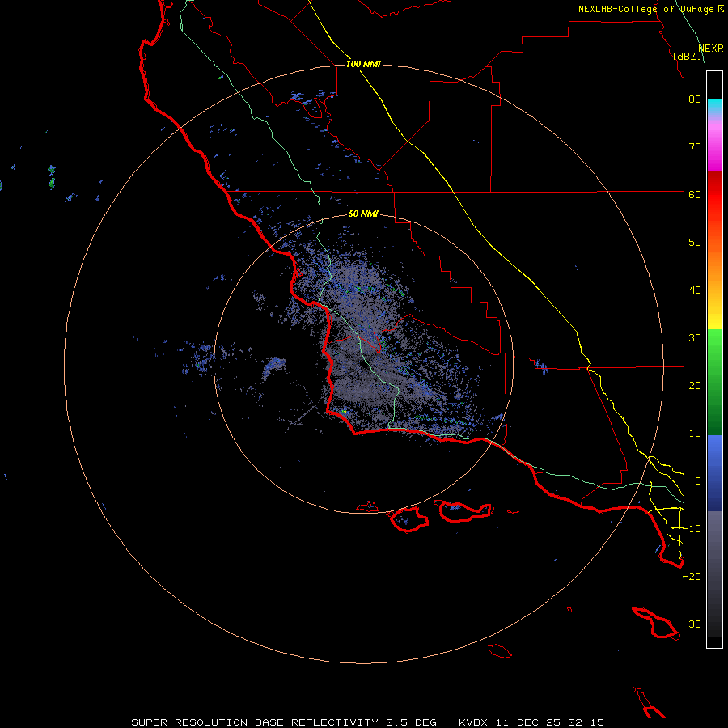Screen dimensions: 728x728
Task: Click the NEXR label above dBZ
Action: point(710,49)
